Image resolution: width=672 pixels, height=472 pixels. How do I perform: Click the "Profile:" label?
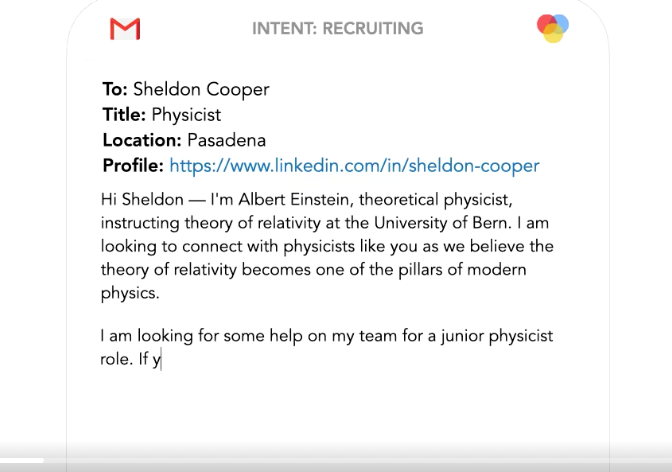tap(133, 165)
